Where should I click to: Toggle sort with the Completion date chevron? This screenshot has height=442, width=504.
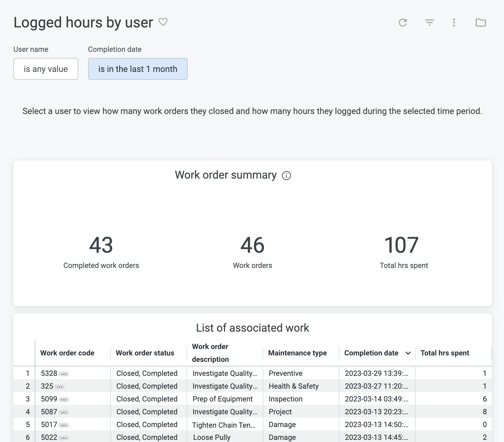[408, 353]
